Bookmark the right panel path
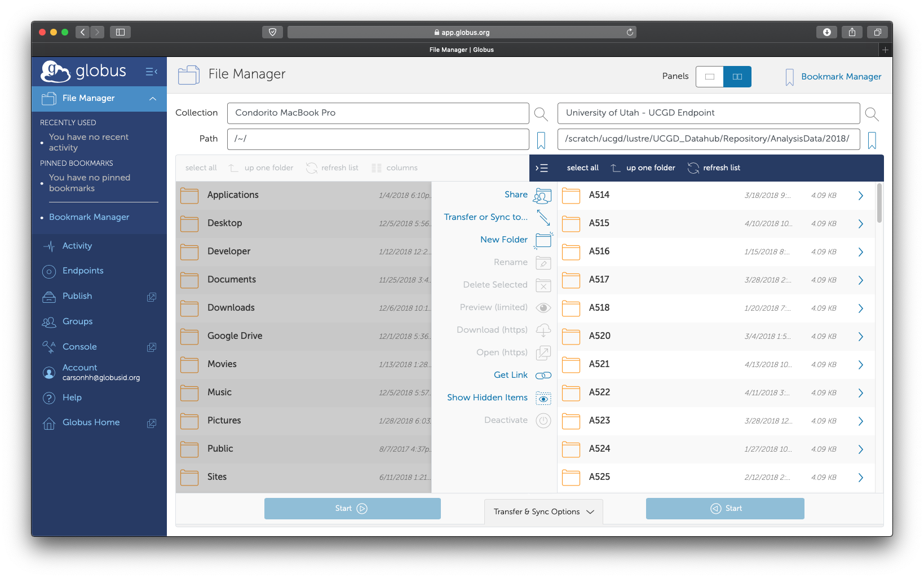The height and width of the screenshot is (578, 924). click(x=872, y=140)
